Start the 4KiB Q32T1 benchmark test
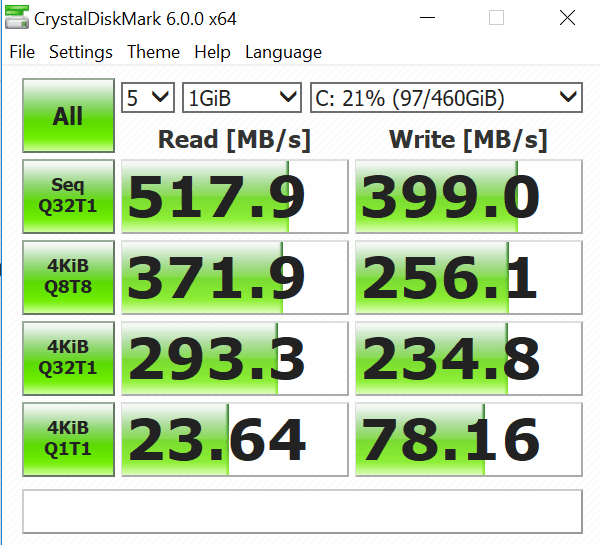Viewport: 600px width, 545px height. (x=68, y=359)
